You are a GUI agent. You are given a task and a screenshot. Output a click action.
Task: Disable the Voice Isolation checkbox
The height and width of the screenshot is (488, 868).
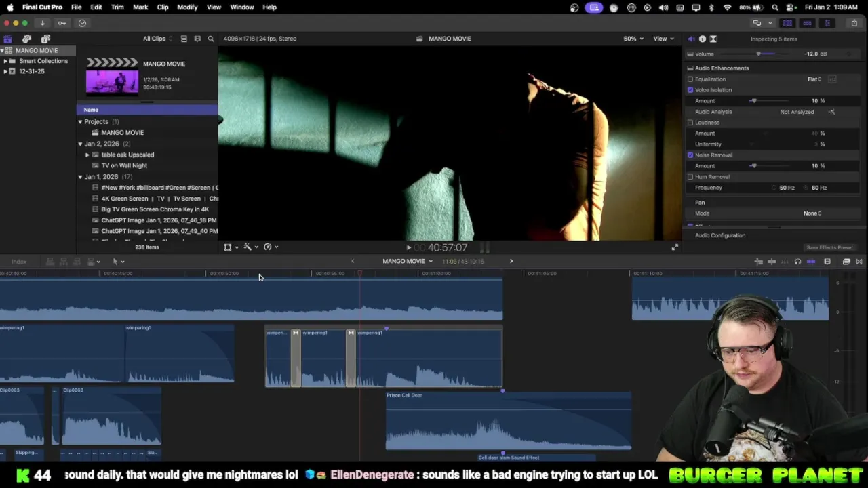(x=690, y=90)
